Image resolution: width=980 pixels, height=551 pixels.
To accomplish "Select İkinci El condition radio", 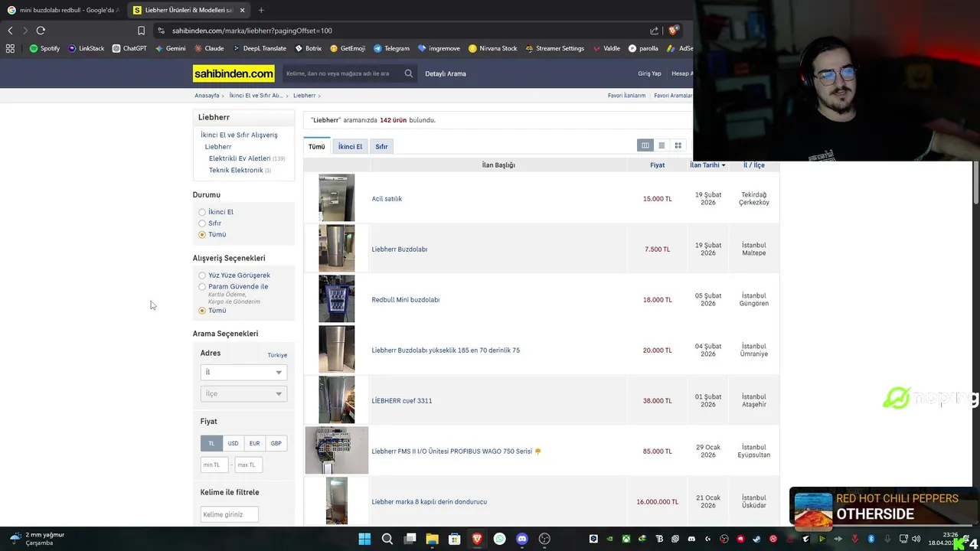I will click(202, 212).
